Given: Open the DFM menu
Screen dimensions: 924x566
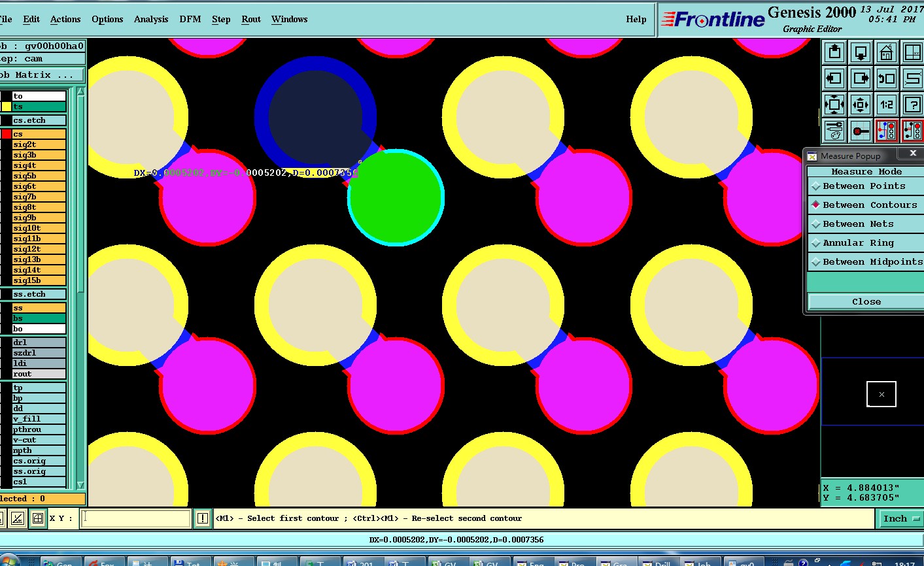Looking at the screenshot, I should 190,20.
